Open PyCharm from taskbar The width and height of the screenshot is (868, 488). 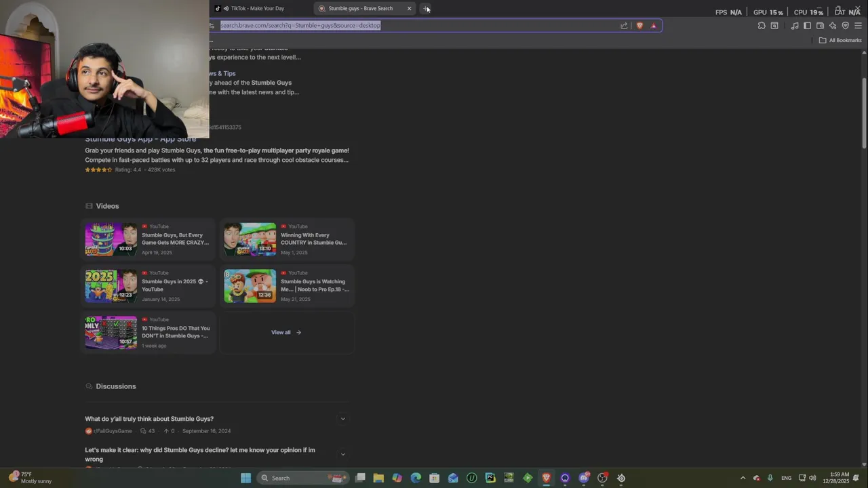click(490, 478)
